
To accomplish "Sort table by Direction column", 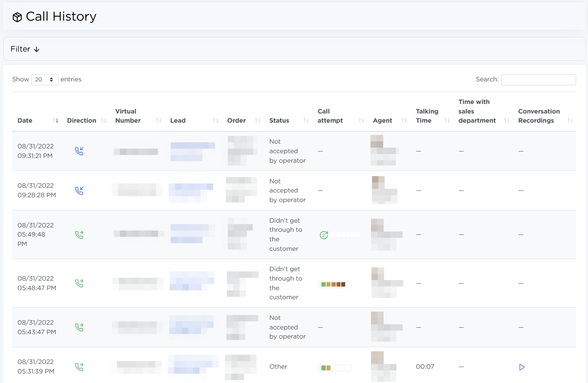I will click(x=81, y=121).
